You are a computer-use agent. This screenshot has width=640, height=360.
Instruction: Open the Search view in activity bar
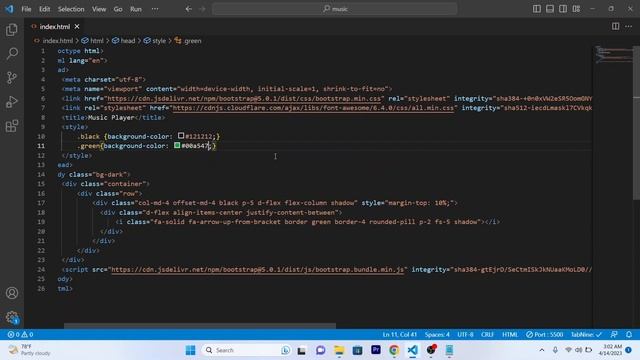click(12, 53)
